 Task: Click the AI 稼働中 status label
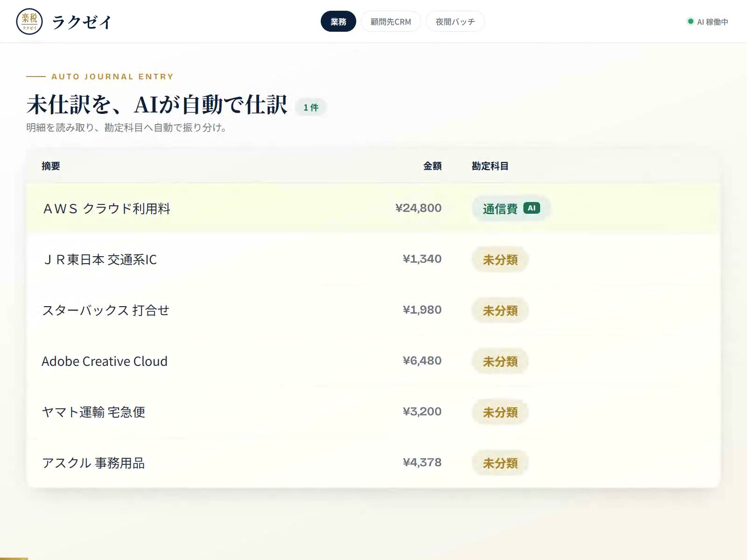(x=712, y=22)
